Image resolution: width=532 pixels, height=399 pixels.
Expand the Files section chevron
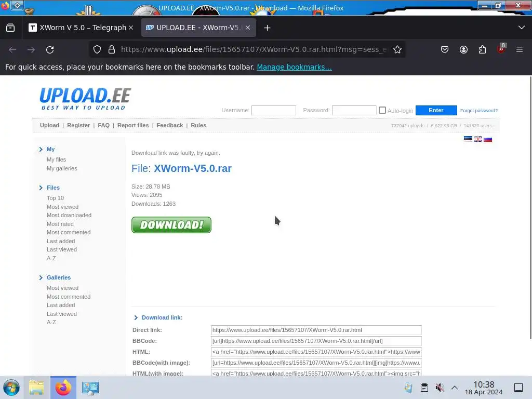(41, 188)
